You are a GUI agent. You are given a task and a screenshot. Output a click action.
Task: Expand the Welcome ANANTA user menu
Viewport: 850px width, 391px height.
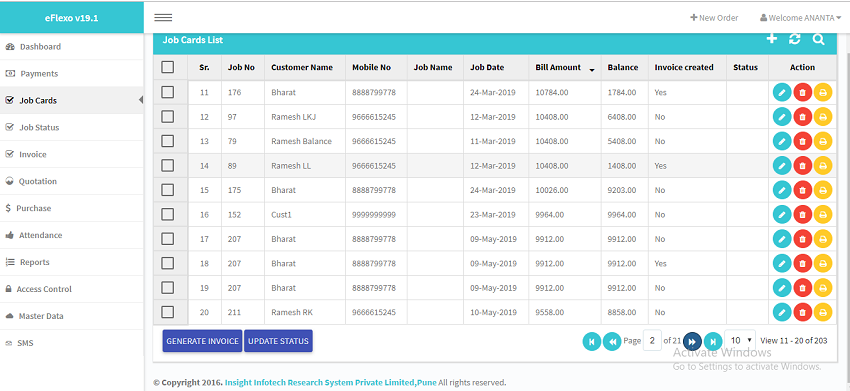click(x=801, y=18)
